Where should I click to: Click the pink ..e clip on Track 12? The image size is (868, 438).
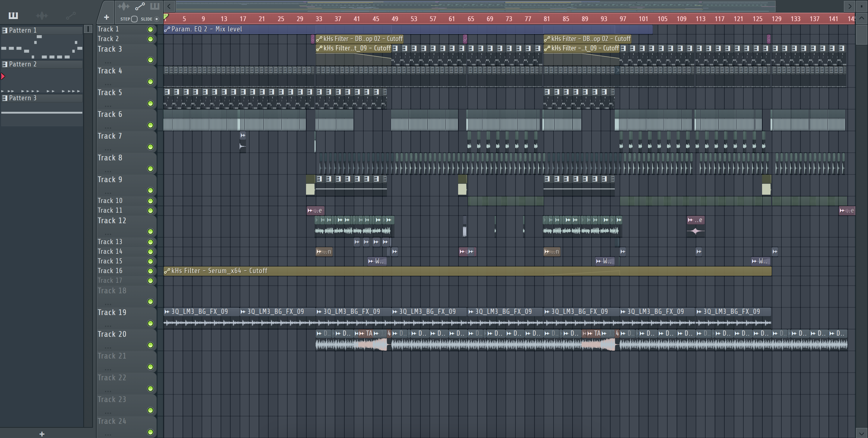tap(695, 226)
